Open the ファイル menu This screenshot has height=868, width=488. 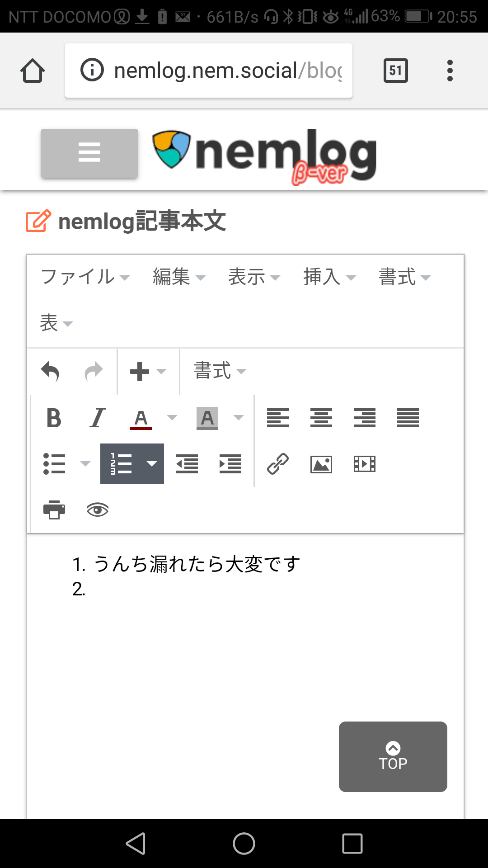click(x=85, y=277)
